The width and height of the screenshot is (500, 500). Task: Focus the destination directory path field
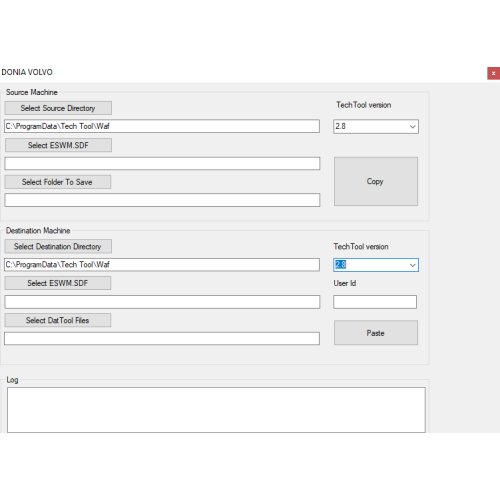162,264
